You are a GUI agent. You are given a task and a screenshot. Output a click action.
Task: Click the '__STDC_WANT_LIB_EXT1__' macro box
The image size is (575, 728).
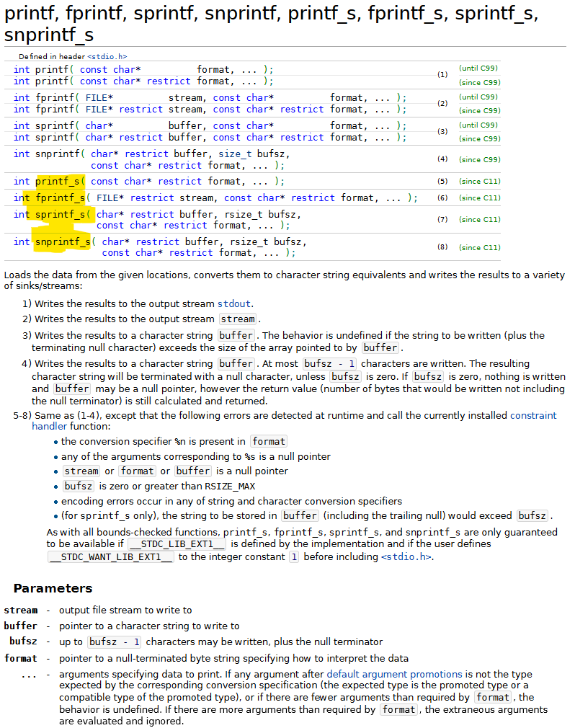point(111,556)
